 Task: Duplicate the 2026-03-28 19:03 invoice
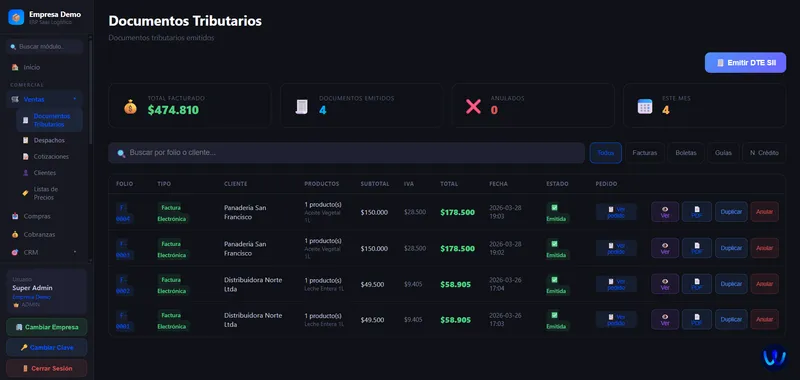point(731,212)
